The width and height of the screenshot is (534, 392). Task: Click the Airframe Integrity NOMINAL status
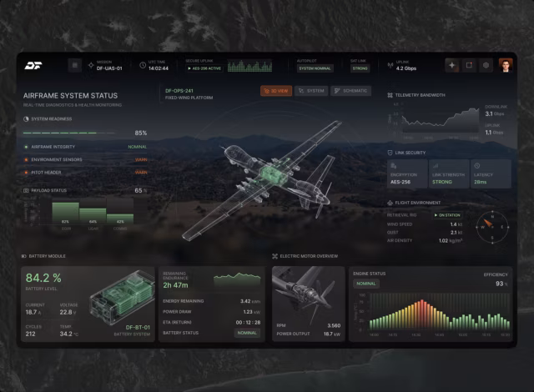[x=138, y=147]
